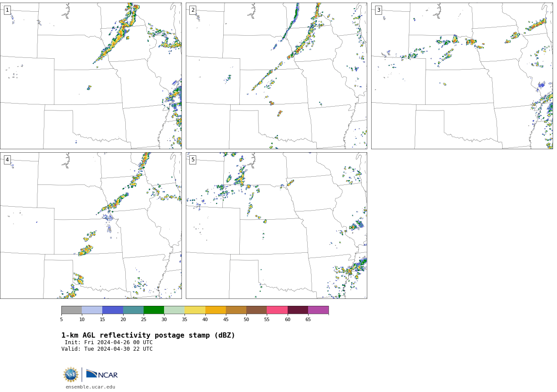Click the blue 15-20 dBZ swatch
This screenshot has height=392, width=557.
click(113, 310)
